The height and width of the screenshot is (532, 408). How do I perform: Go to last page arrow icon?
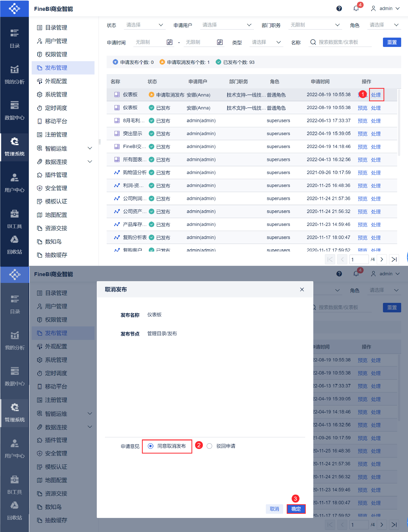coord(394,259)
